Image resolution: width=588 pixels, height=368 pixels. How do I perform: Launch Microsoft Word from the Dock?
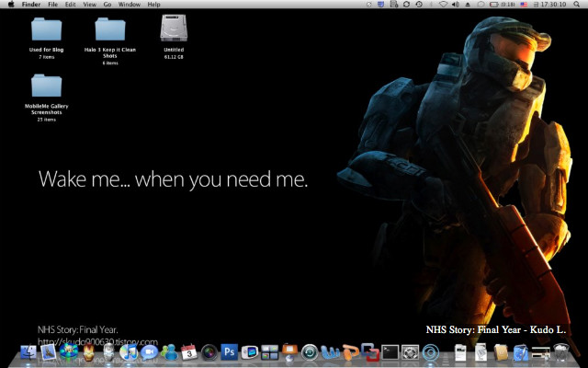click(330, 352)
